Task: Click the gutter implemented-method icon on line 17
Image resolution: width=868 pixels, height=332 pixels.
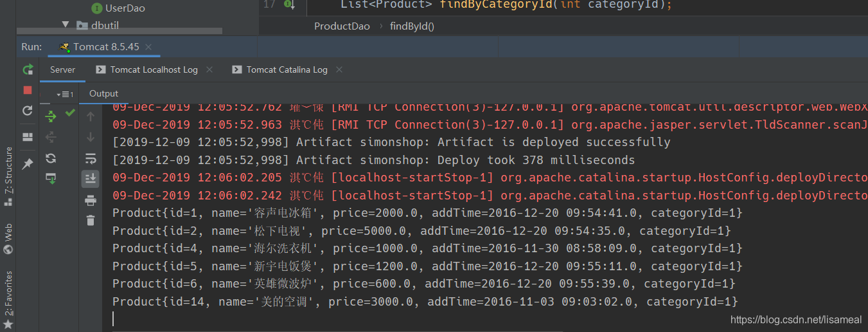Action: point(289,5)
